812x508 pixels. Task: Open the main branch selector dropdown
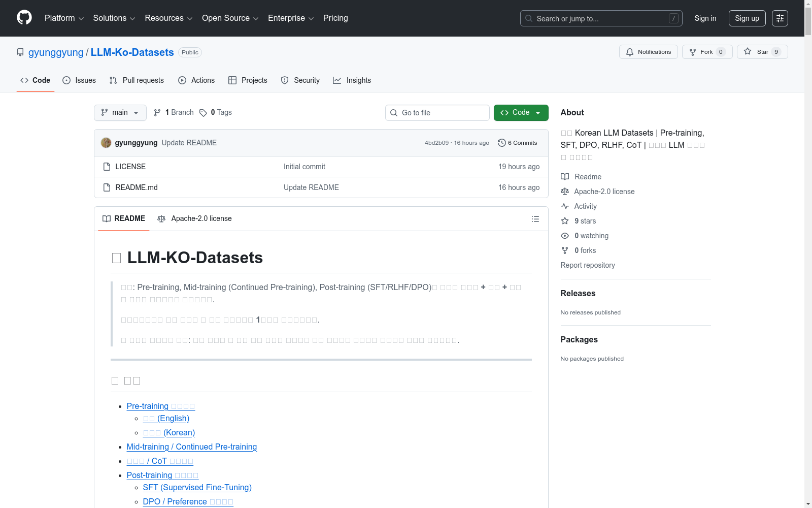pos(120,113)
